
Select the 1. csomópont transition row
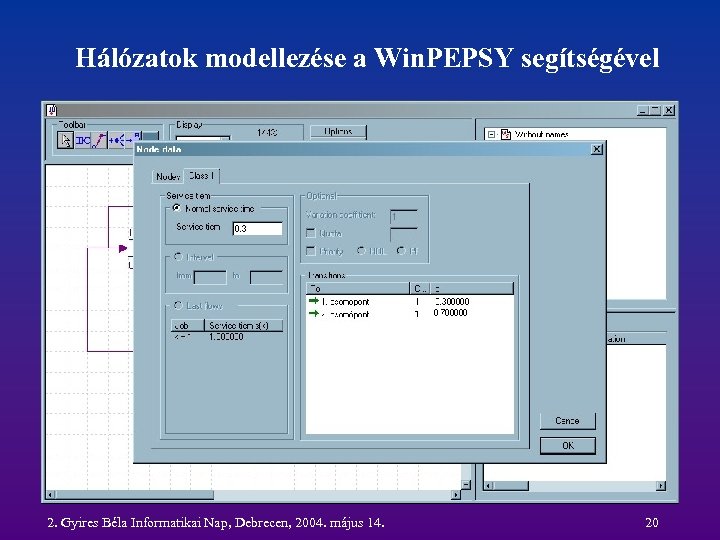(410, 302)
